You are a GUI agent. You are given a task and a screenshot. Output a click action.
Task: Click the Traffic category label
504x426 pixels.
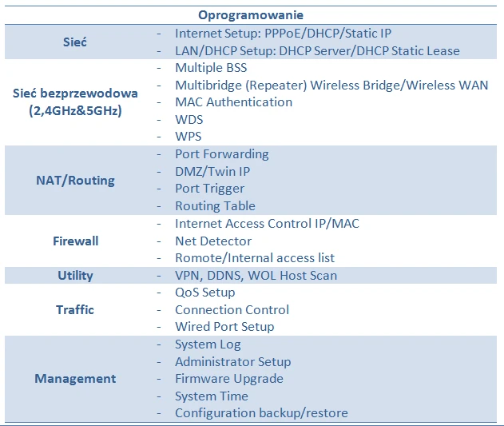[x=75, y=309]
